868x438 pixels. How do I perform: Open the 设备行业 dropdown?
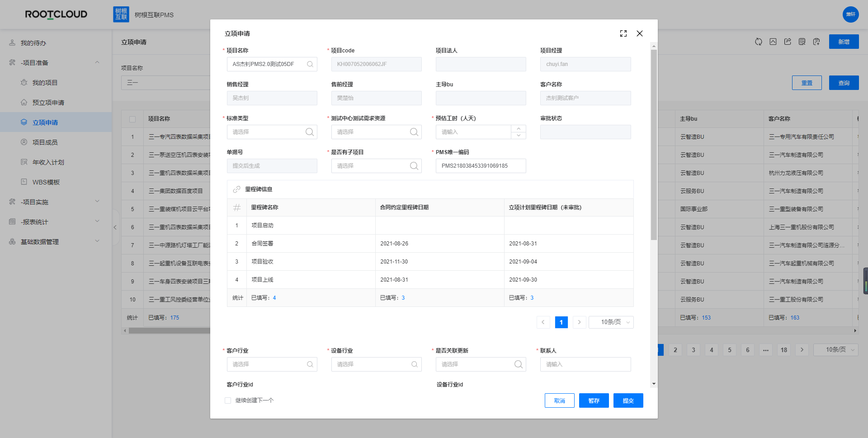point(376,364)
